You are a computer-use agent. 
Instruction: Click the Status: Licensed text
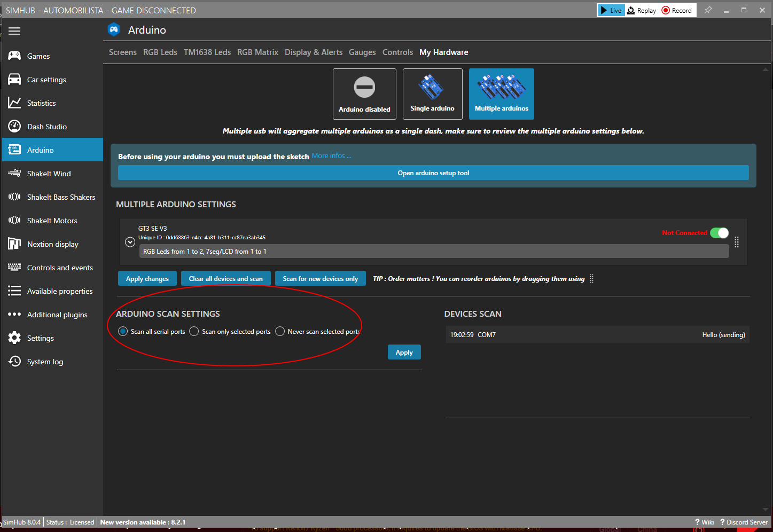coord(70,522)
